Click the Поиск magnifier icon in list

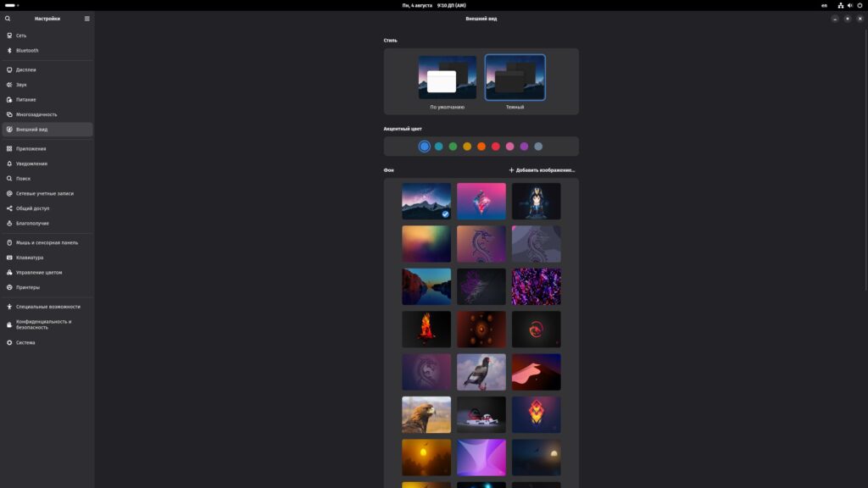pos(9,179)
